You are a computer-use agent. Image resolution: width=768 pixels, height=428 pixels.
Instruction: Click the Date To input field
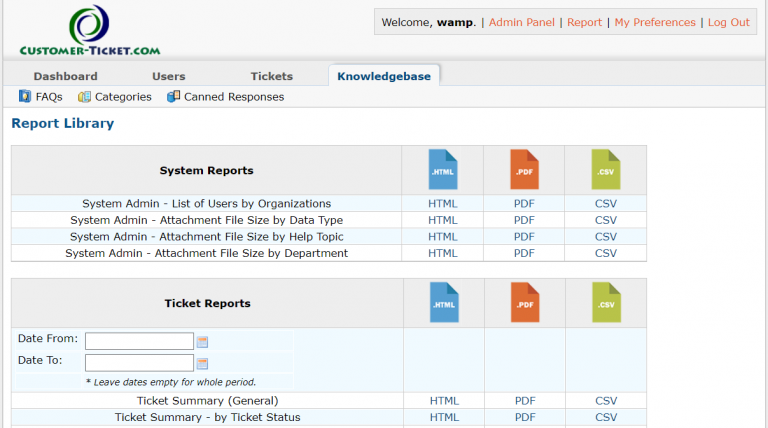139,363
